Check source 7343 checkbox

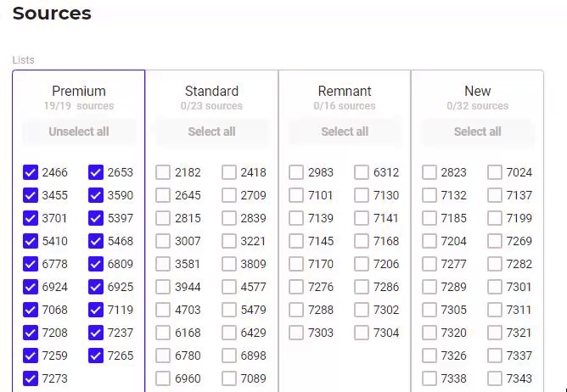(x=495, y=378)
